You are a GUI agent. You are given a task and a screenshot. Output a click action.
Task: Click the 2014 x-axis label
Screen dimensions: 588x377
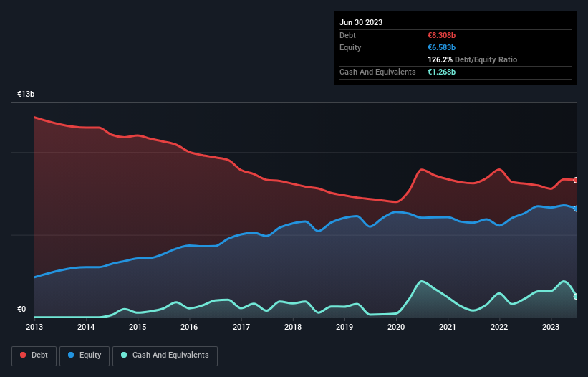point(86,327)
